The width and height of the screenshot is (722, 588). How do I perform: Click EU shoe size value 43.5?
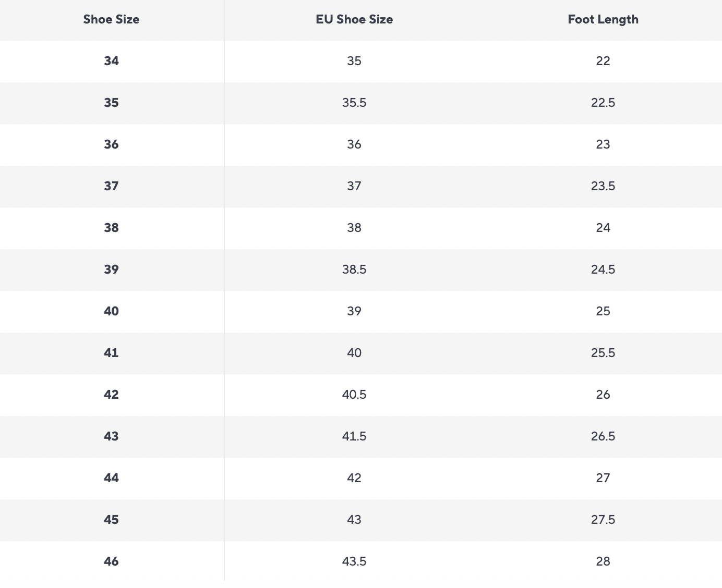click(354, 561)
